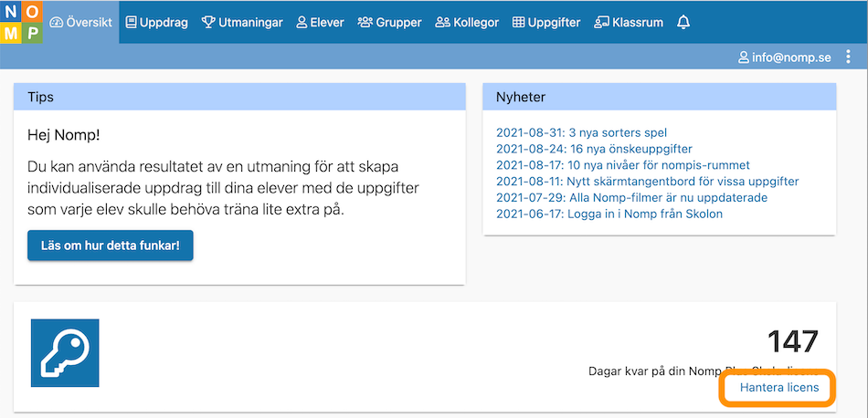Open news: Alla Nomp-filmer är nu uppdaterade
Screen dimensions: 868x418
(x=631, y=197)
